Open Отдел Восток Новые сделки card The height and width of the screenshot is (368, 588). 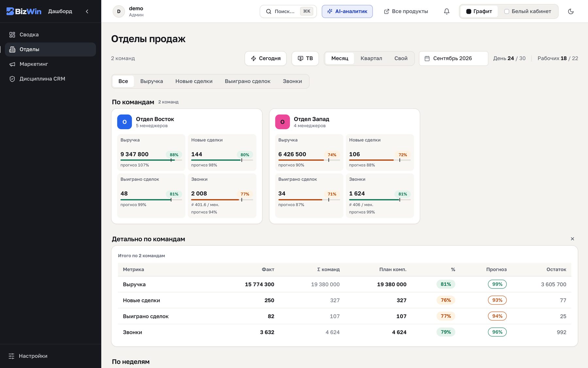[x=222, y=152]
